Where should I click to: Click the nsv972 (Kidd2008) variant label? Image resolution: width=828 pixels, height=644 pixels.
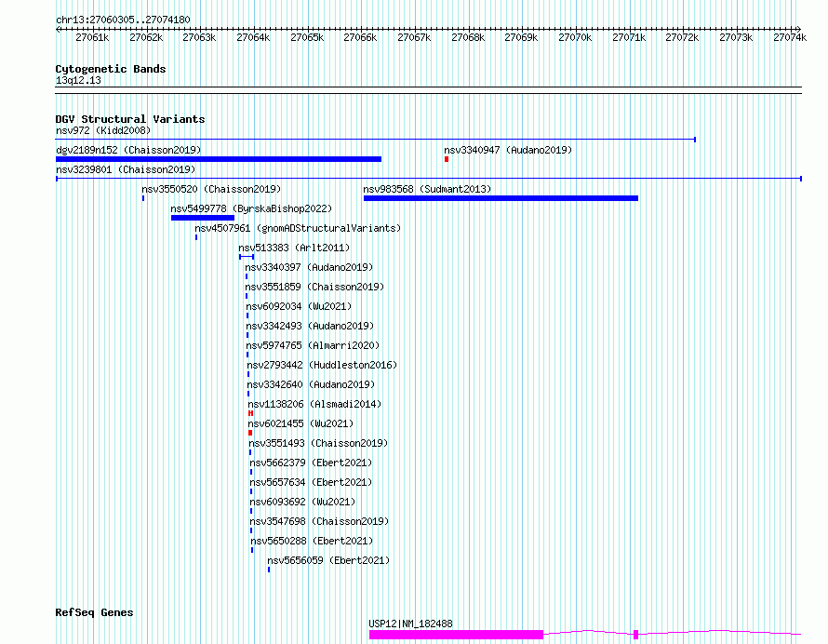pos(103,130)
